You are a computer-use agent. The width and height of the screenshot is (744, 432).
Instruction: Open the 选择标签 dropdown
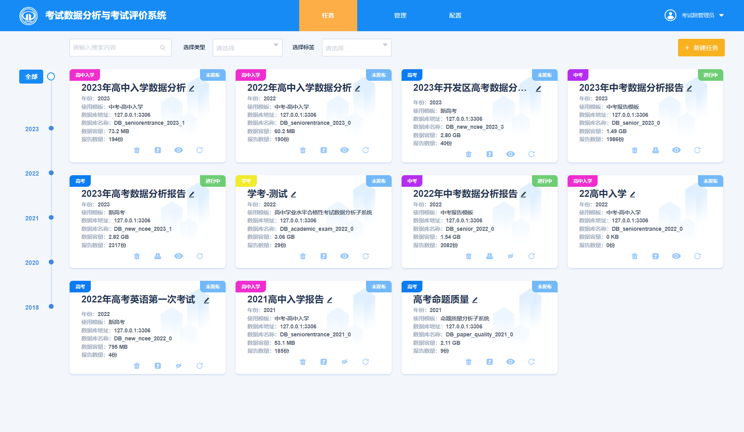[x=356, y=47]
